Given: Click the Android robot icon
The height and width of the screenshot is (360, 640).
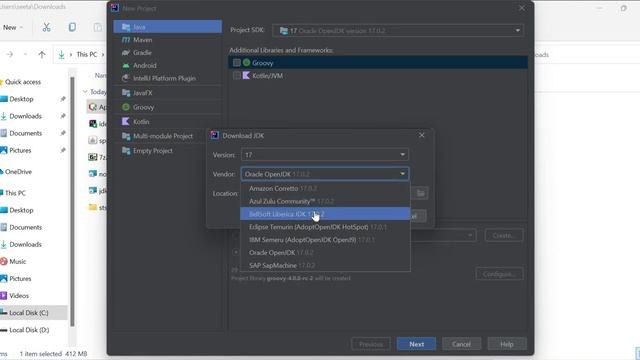Looking at the screenshot, I should point(126,65).
